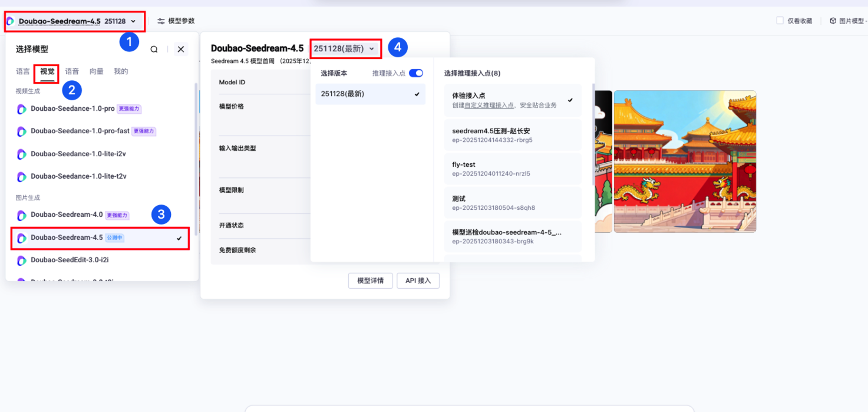
Task: Click the 模型详情 button
Action: 371,281
